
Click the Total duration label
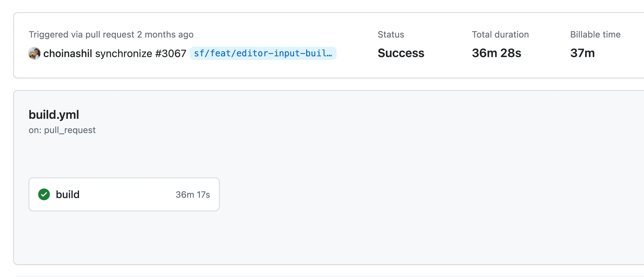pos(500,34)
